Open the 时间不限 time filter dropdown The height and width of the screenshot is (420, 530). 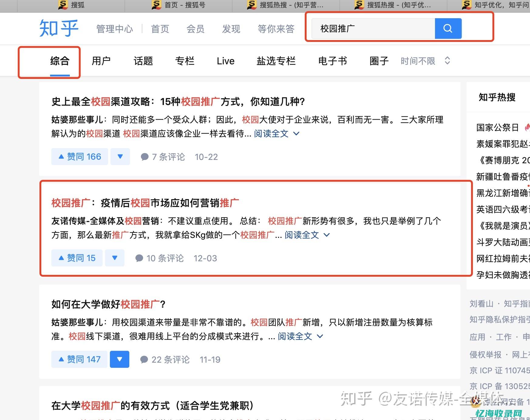coord(425,61)
